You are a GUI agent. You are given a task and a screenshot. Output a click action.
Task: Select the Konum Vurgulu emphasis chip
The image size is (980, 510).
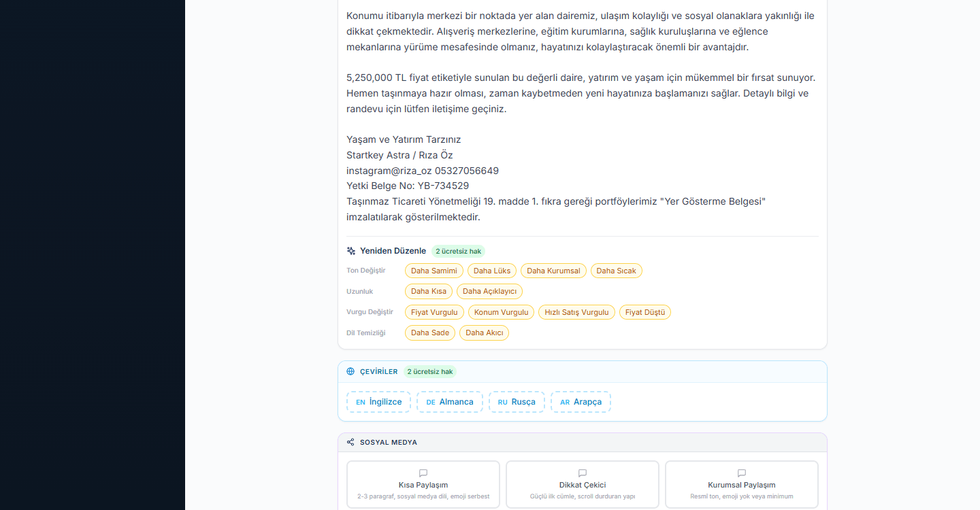point(501,312)
